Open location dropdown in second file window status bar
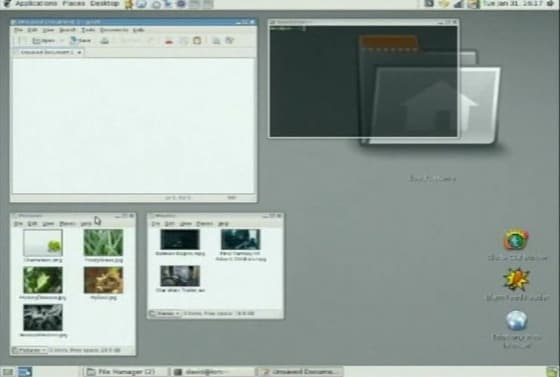The width and height of the screenshot is (560, 377). coord(165,313)
